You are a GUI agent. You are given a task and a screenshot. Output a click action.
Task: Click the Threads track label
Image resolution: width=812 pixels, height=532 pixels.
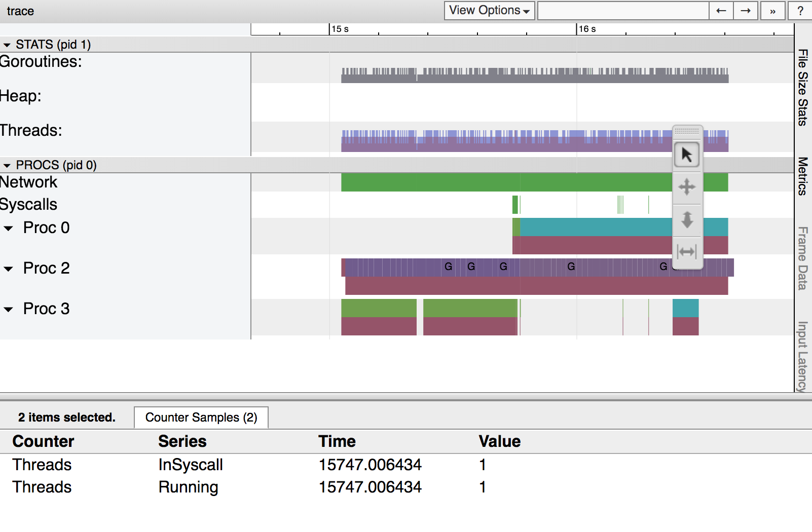pos(31,131)
